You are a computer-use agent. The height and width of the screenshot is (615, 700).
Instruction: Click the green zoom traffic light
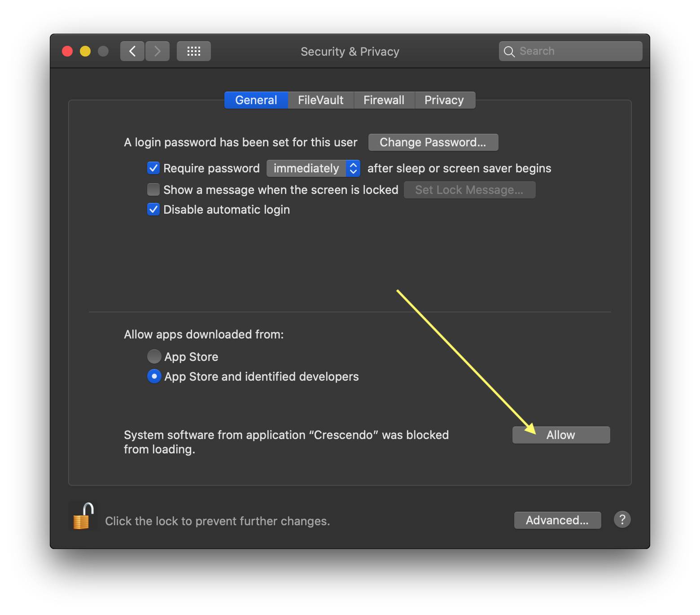tap(103, 51)
